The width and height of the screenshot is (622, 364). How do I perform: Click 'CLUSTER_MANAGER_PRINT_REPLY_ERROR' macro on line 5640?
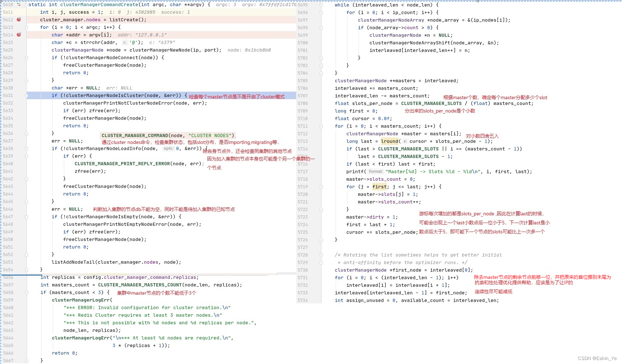[122, 164]
